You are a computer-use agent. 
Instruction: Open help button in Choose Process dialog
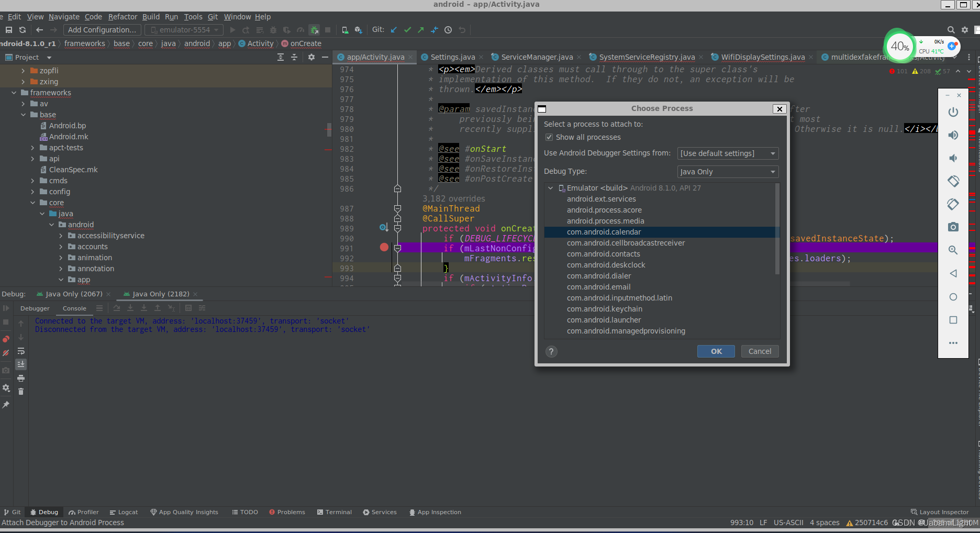click(551, 351)
